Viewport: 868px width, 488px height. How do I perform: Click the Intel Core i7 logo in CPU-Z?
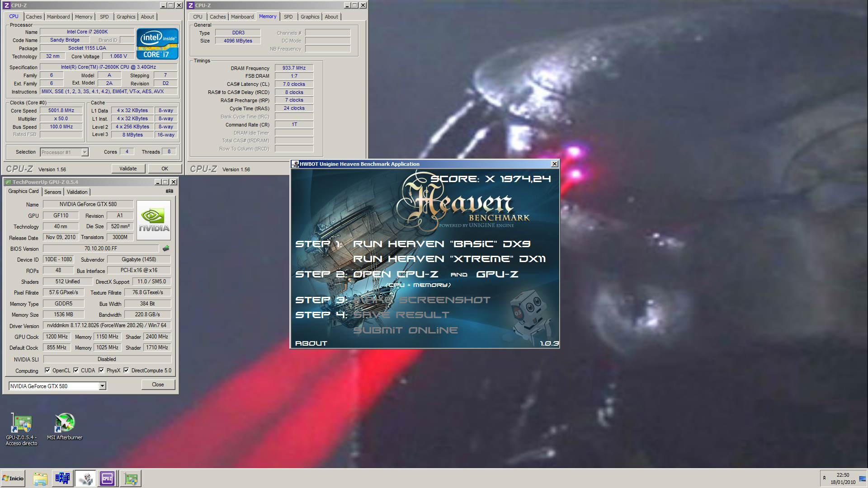(157, 44)
